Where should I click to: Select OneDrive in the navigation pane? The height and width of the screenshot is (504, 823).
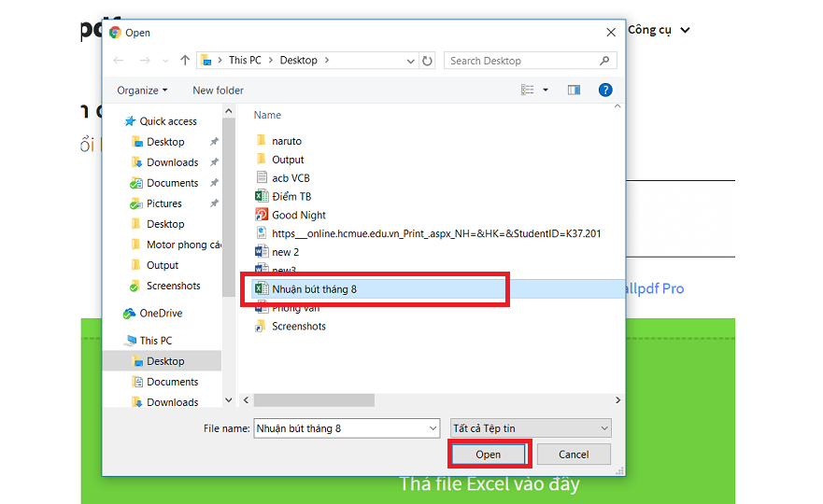point(153,313)
